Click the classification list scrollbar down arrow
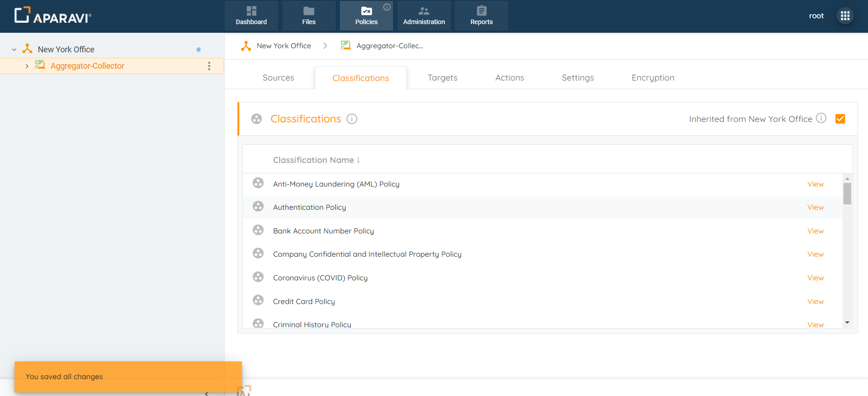Image resolution: width=868 pixels, height=396 pixels. (847, 322)
